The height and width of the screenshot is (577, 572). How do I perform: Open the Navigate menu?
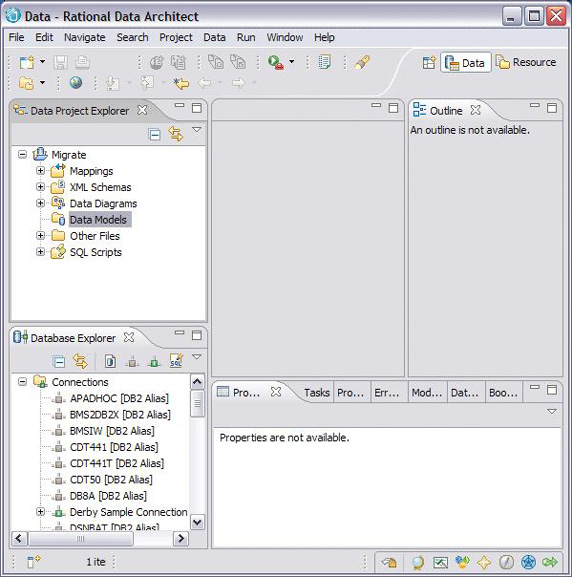pyautogui.click(x=85, y=37)
